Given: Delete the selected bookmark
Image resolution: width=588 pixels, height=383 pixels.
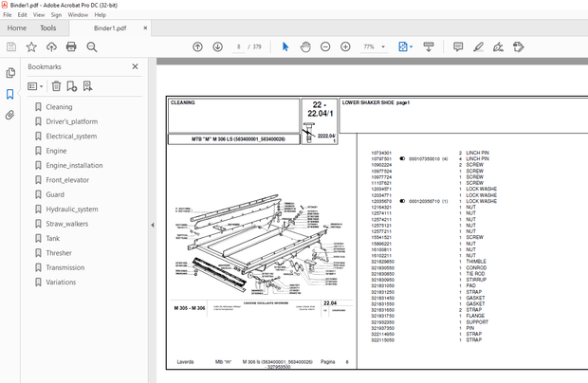Looking at the screenshot, I should click(56, 86).
